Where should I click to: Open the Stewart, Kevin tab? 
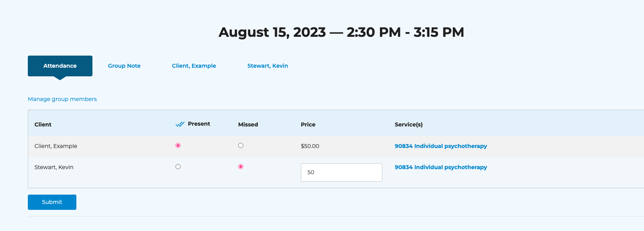click(268, 66)
